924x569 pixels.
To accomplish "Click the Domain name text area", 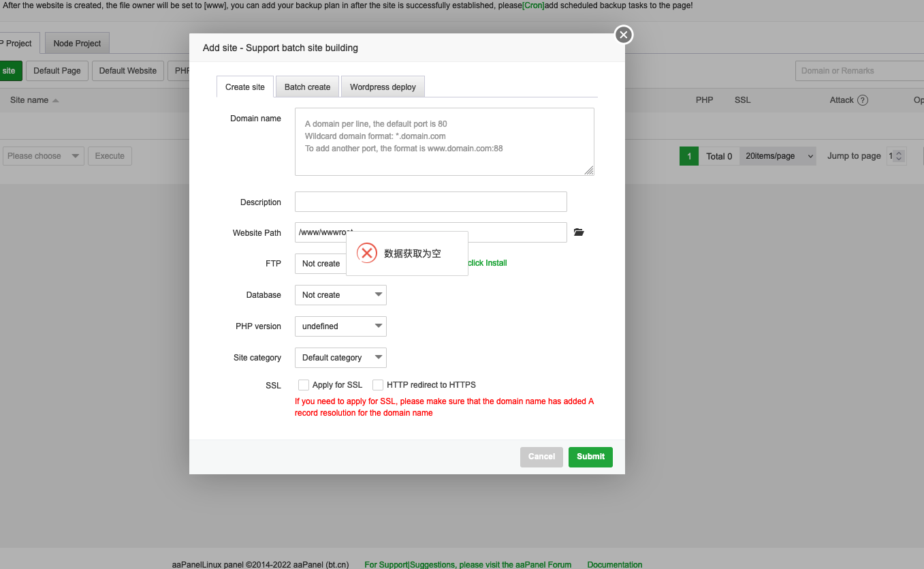I will click(x=444, y=142).
